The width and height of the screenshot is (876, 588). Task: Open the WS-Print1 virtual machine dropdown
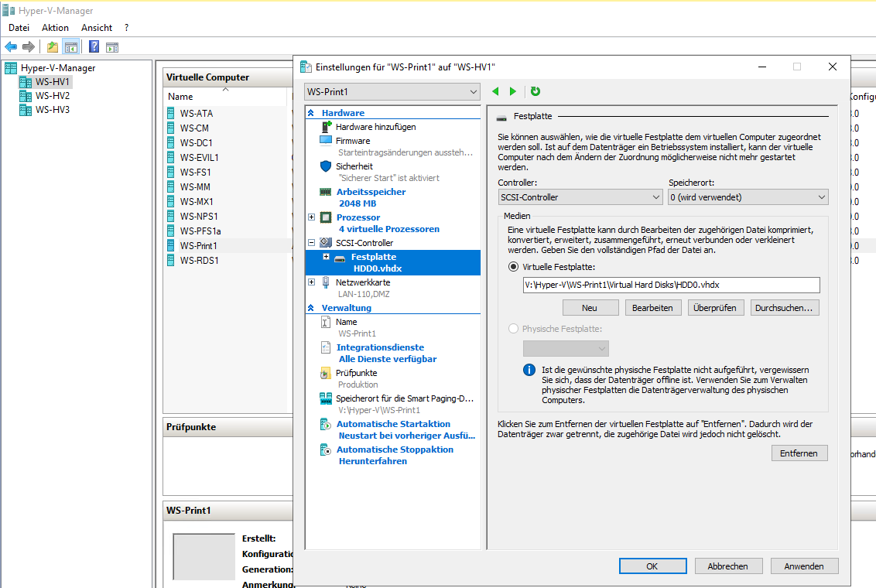392,91
